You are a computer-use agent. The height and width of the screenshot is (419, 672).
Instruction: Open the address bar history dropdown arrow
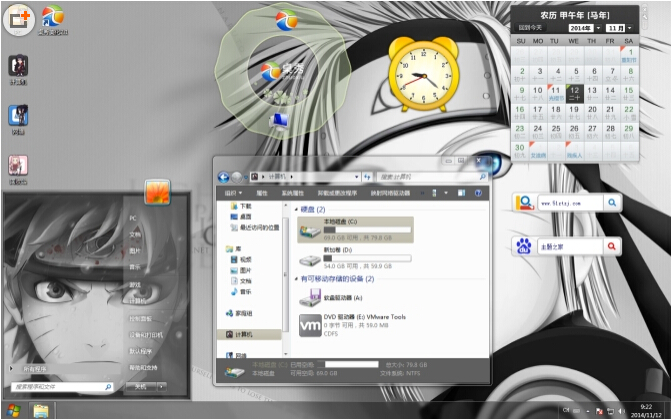[x=356, y=177]
